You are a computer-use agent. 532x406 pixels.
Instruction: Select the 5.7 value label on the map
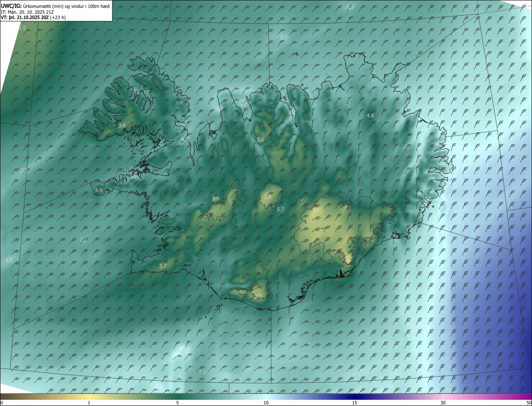281,210
